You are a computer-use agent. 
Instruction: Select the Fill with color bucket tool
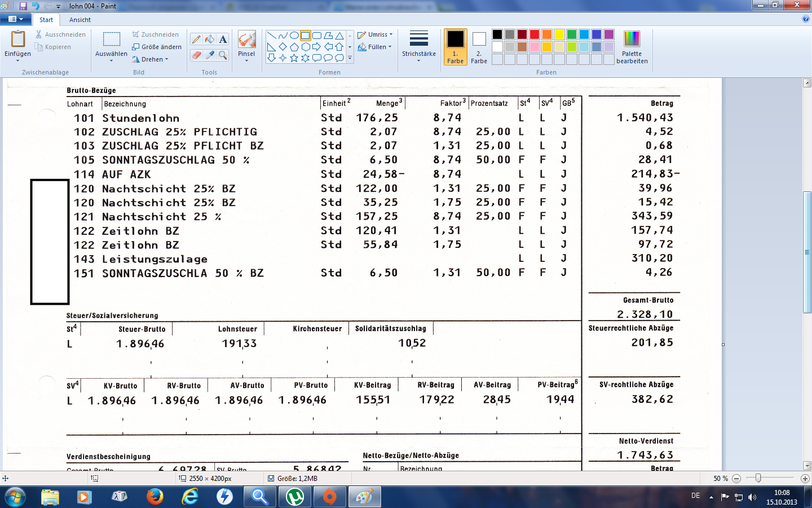click(x=210, y=39)
